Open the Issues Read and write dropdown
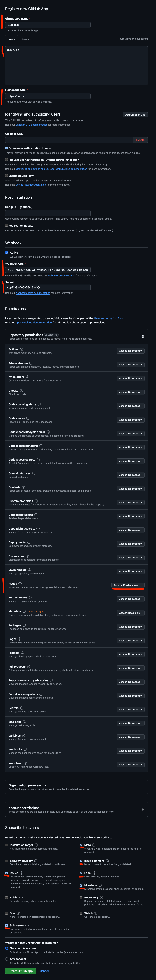This screenshot has width=156, height=980. tap(128, 585)
